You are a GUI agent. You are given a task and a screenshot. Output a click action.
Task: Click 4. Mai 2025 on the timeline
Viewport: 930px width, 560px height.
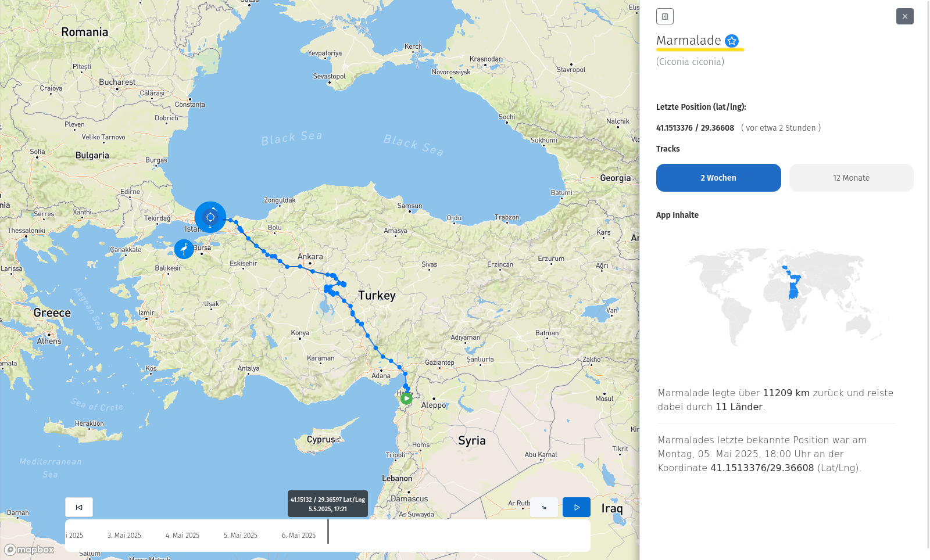[183, 536]
